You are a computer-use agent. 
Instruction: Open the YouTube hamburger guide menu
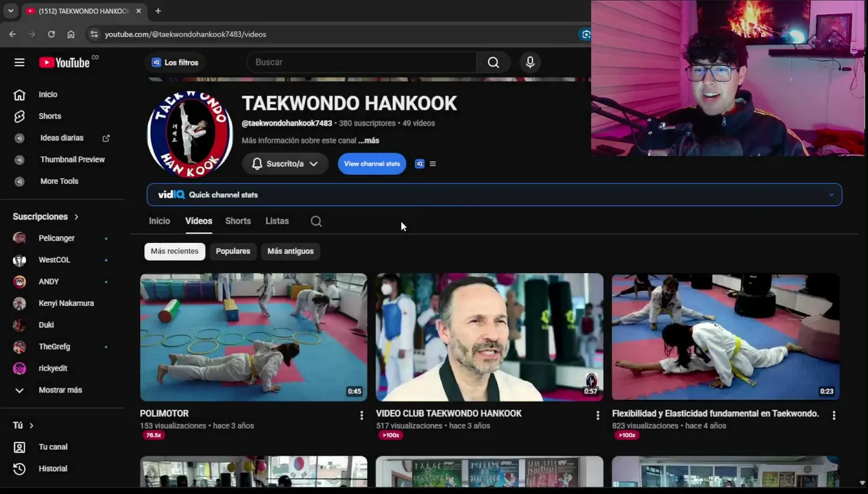19,62
